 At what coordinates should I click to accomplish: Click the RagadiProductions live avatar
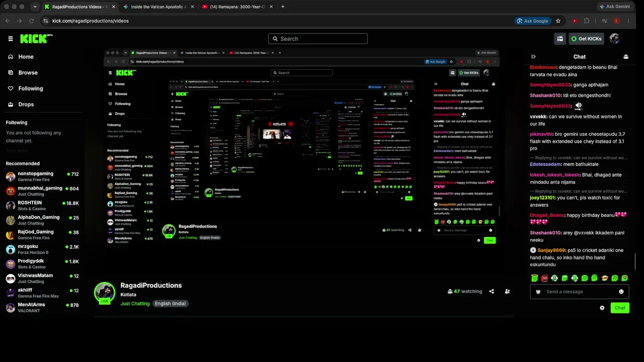(105, 293)
